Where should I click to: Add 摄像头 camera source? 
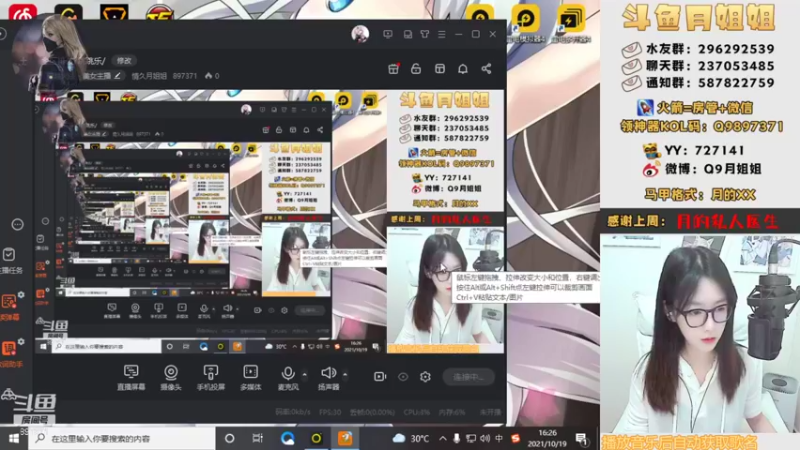click(171, 378)
